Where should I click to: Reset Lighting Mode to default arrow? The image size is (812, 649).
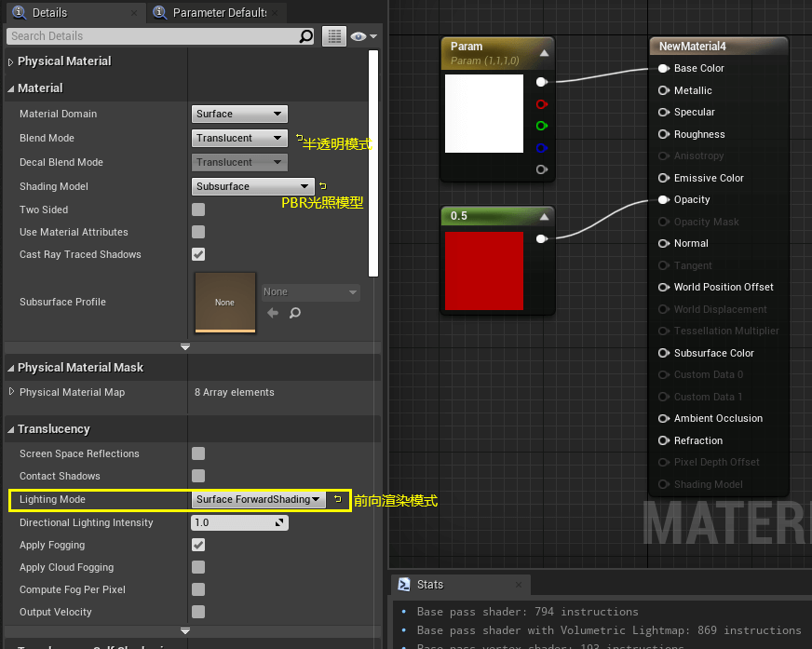tap(338, 499)
